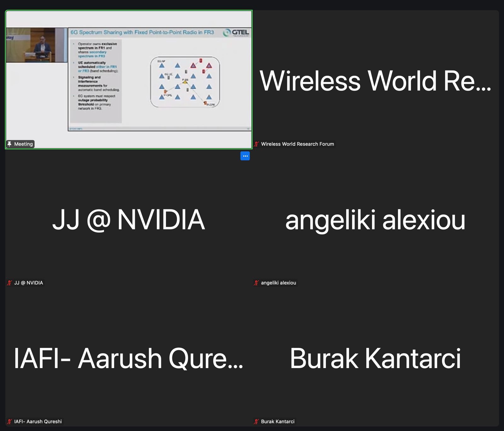Click the small "IAFI- Aarush Qureshi" name label
504x431 pixels.
(38, 422)
